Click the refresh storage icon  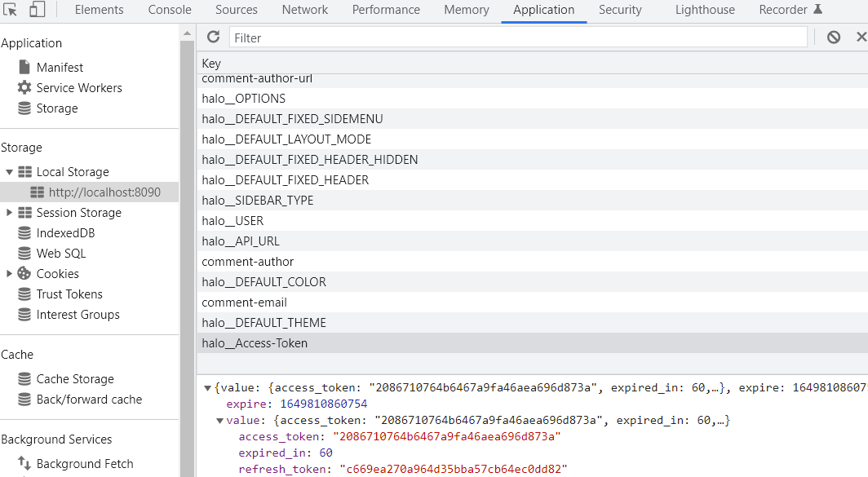point(214,37)
